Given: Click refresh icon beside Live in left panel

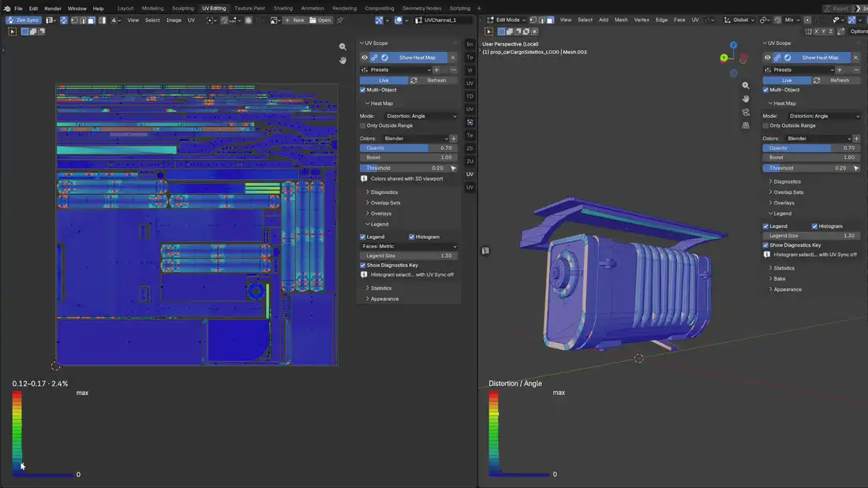Looking at the screenshot, I should click(x=413, y=80).
